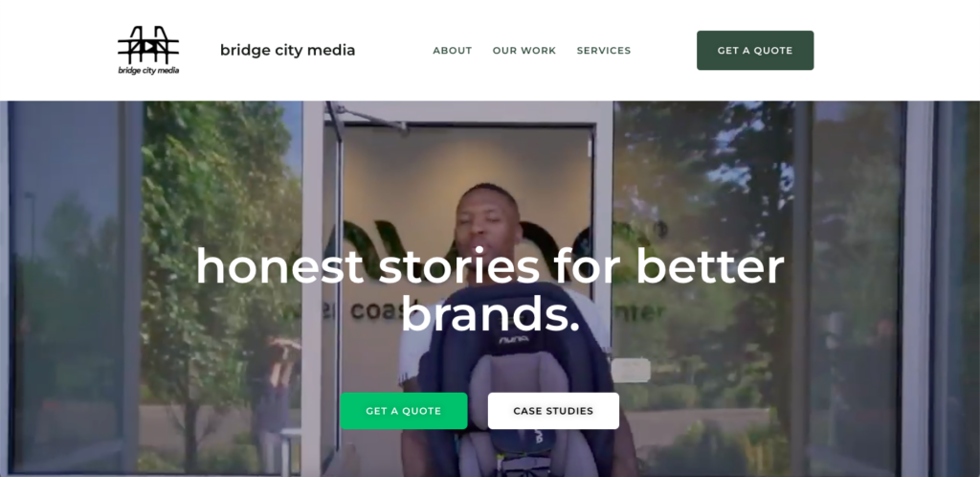The height and width of the screenshot is (477, 980).
Task: Click the bridge city media logo icon
Action: pos(148,50)
